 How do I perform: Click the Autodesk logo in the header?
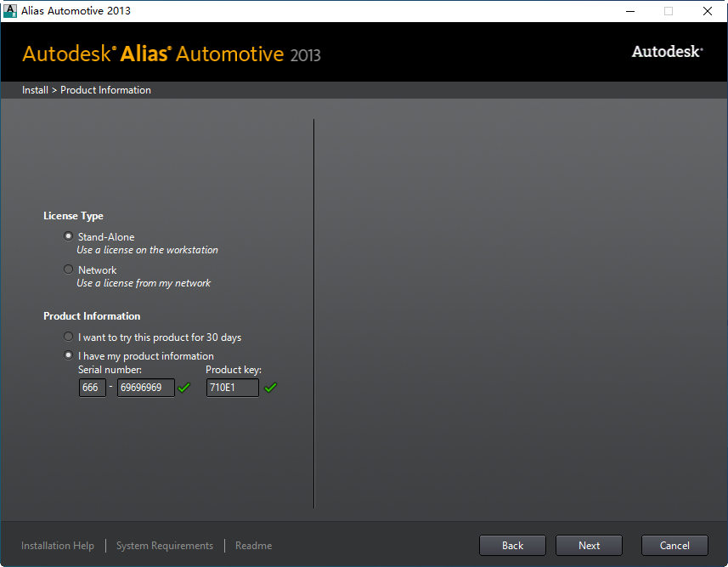tap(667, 52)
